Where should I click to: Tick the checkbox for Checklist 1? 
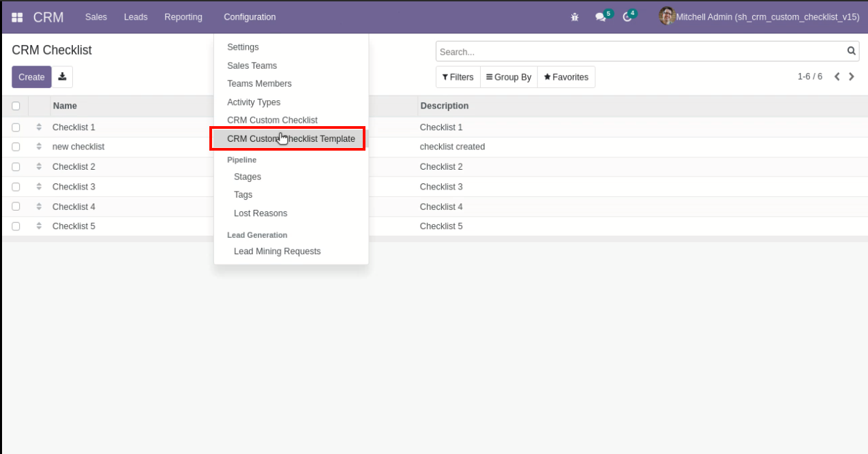[x=16, y=127]
